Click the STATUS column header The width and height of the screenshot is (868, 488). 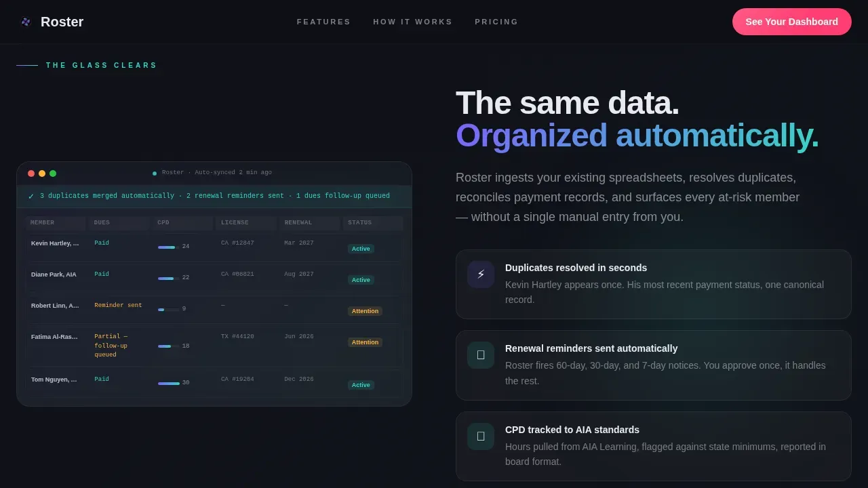[373, 223]
